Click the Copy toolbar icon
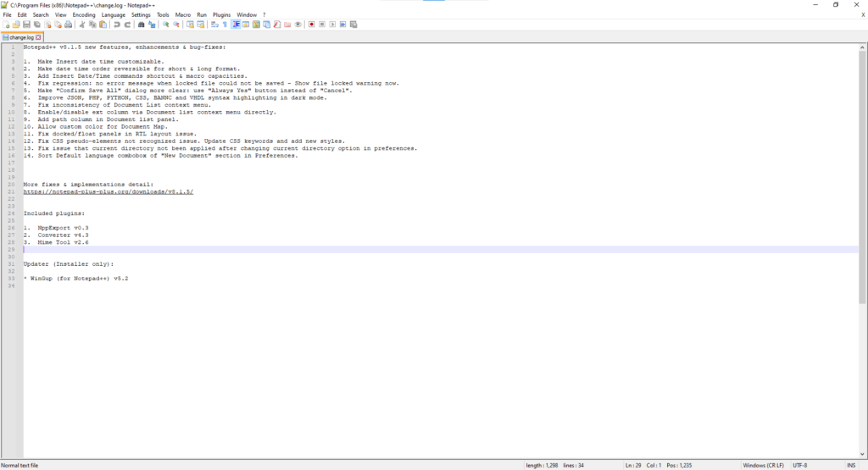The image size is (868, 470). click(x=92, y=25)
